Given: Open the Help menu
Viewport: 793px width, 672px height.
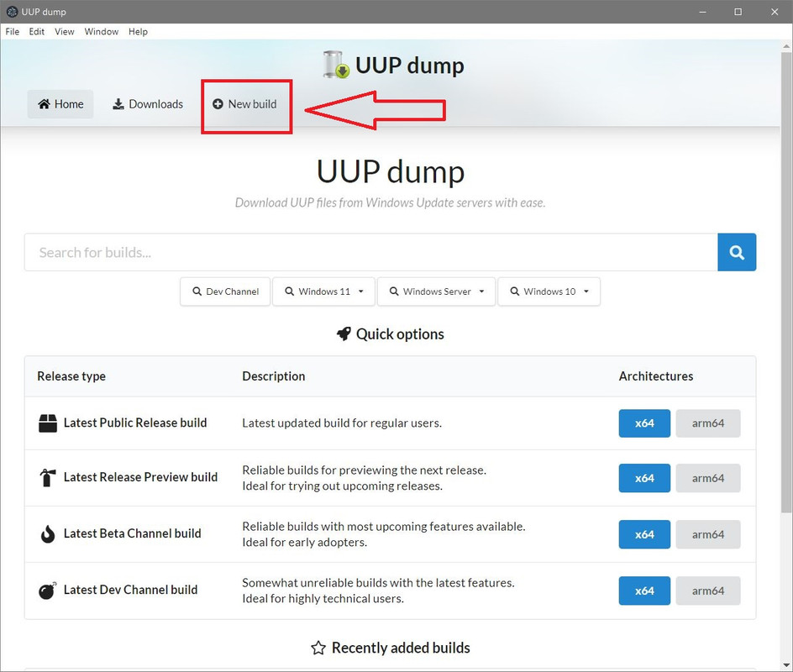Looking at the screenshot, I should point(138,31).
